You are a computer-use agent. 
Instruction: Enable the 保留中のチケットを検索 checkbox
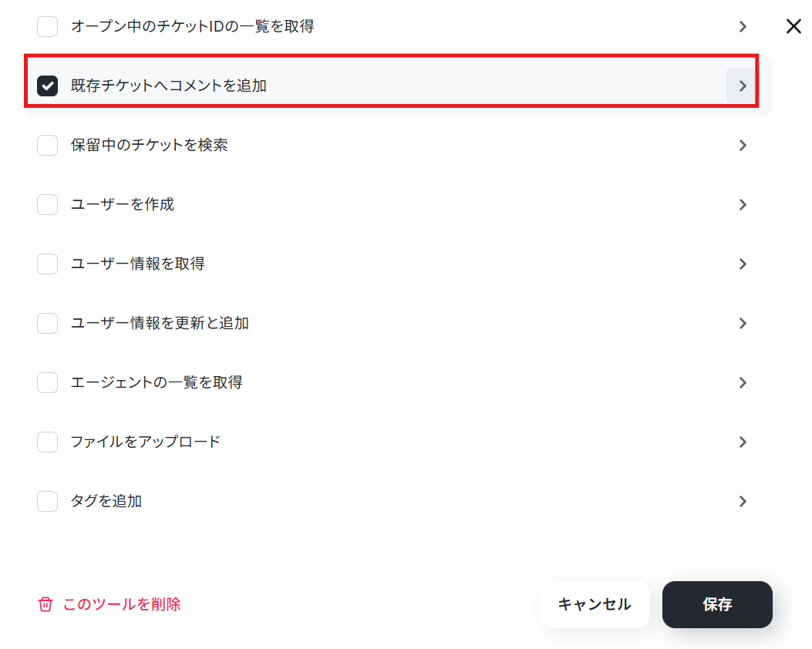click(48, 146)
